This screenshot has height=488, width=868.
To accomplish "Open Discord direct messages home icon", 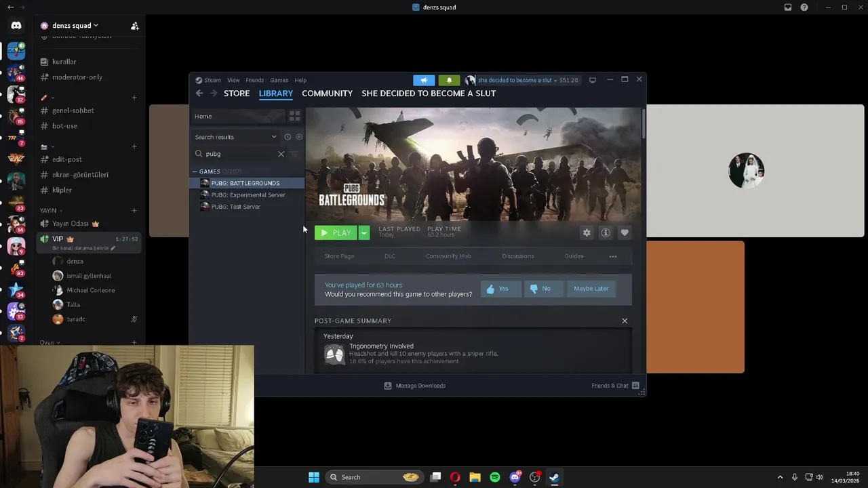I will [x=16, y=26].
